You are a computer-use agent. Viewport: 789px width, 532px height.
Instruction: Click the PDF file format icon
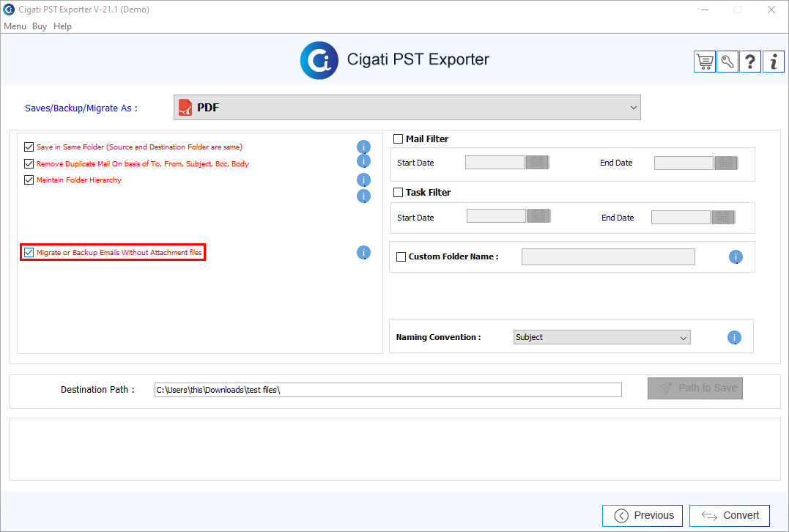185,107
